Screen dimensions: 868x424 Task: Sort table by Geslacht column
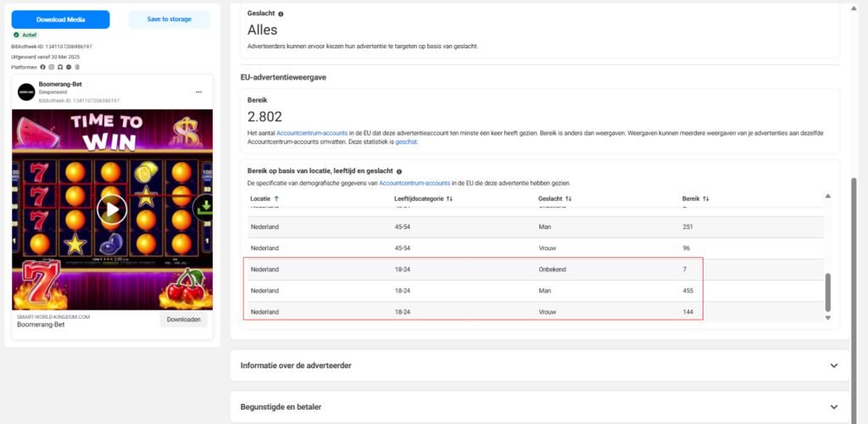tap(554, 198)
